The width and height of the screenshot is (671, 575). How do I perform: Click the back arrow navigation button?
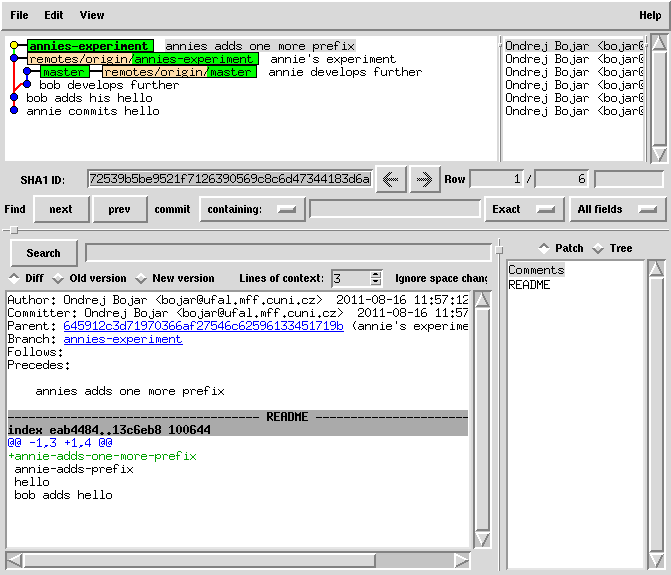click(390, 179)
